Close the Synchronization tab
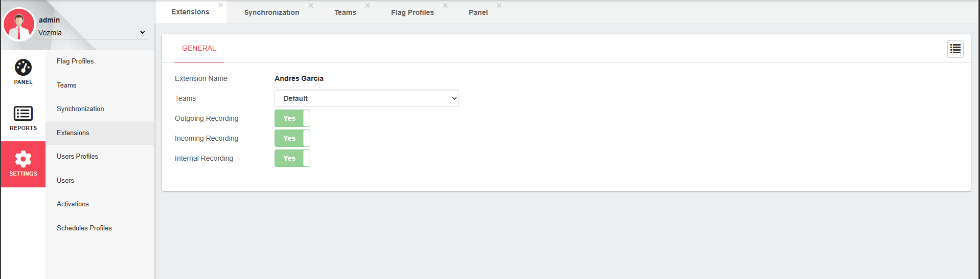This screenshot has height=279, width=980. pos(311,6)
